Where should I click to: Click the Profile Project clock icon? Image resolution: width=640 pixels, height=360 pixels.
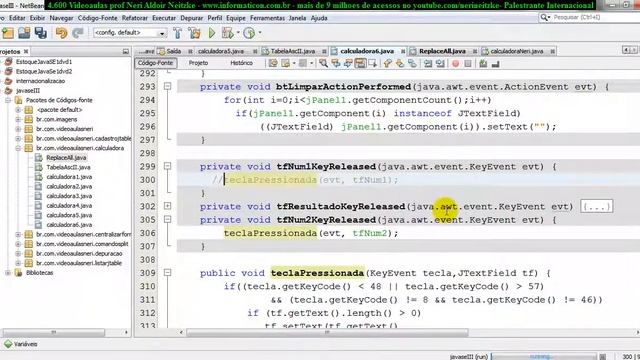tap(249, 33)
